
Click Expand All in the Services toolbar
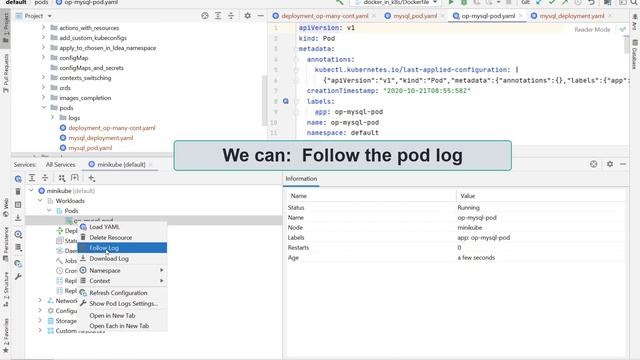32,178
